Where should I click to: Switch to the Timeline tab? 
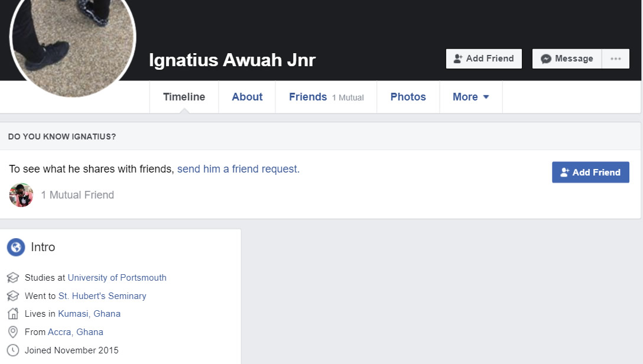[184, 97]
